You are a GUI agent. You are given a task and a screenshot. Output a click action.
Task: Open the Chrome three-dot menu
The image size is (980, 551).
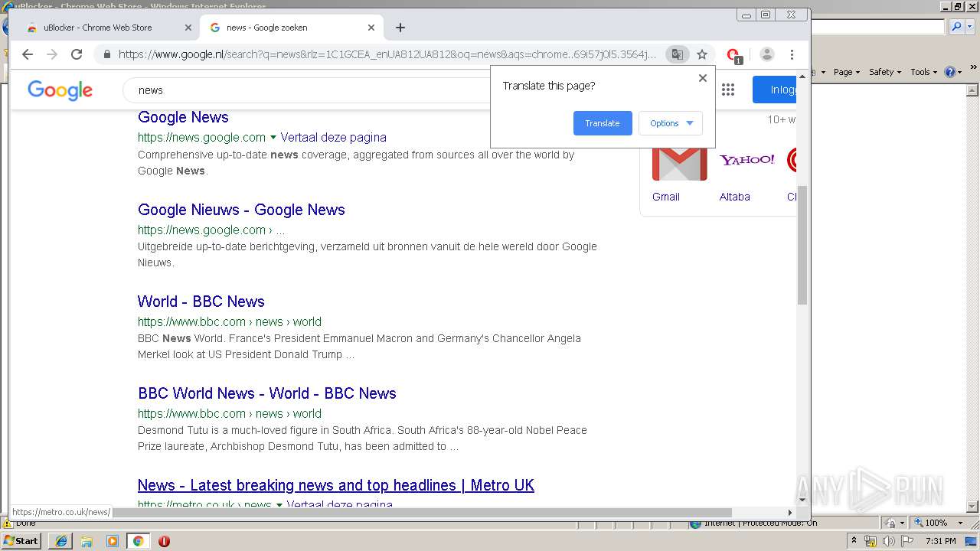click(792, 54)
